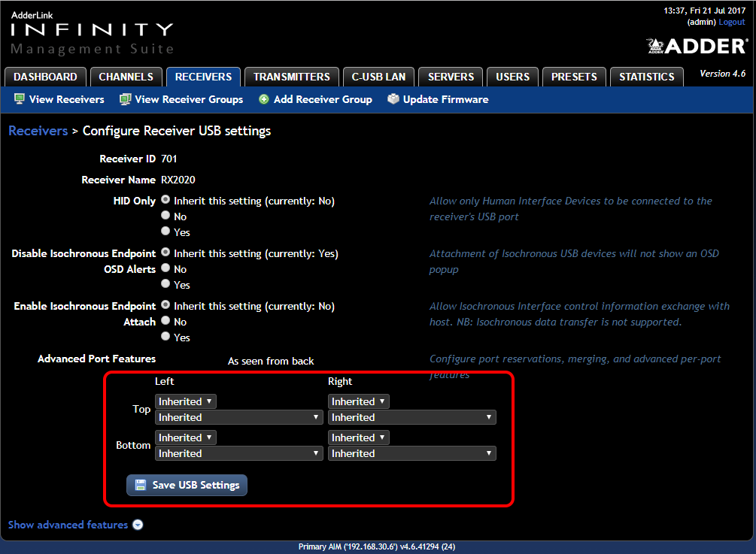Click the View Receivers link

click(x=66, y=99)
